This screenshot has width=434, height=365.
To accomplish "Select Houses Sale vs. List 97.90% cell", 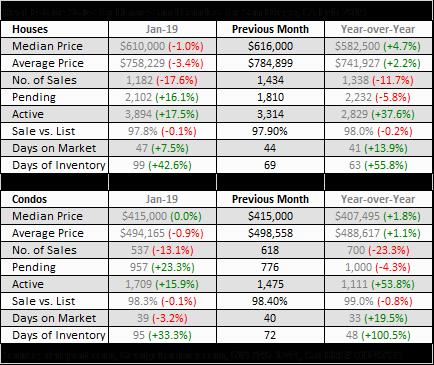I will [270, 131].
